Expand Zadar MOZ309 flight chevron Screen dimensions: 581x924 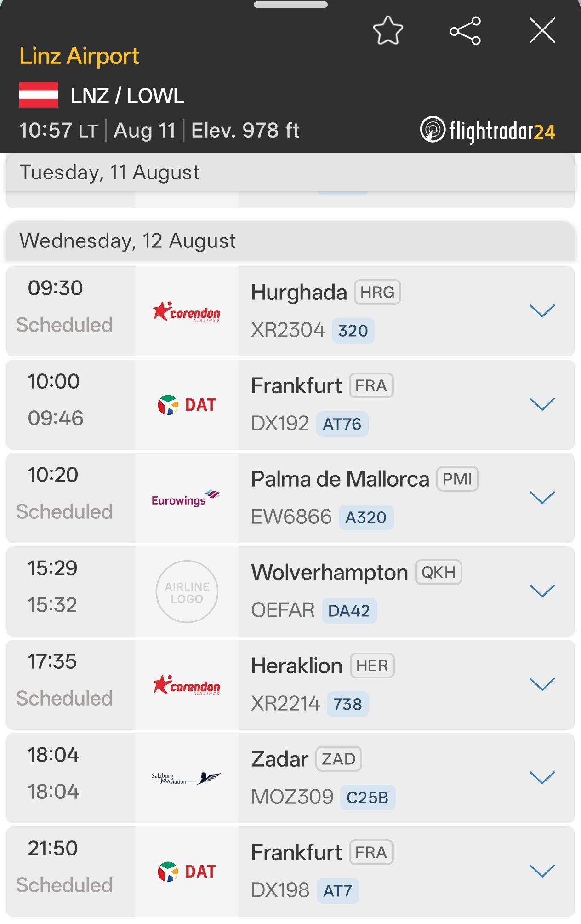(x=542, y=778)
